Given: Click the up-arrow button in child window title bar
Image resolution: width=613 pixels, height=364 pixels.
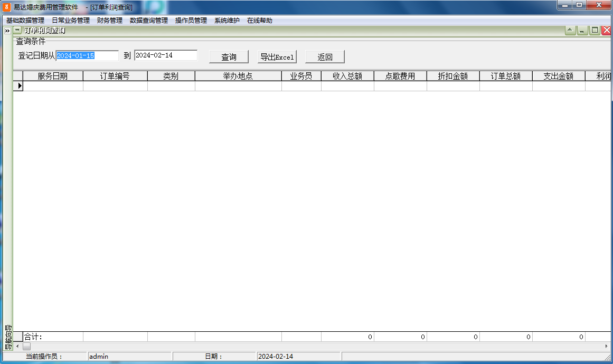Looking at the screenshot, I should (x=570, y=30).
